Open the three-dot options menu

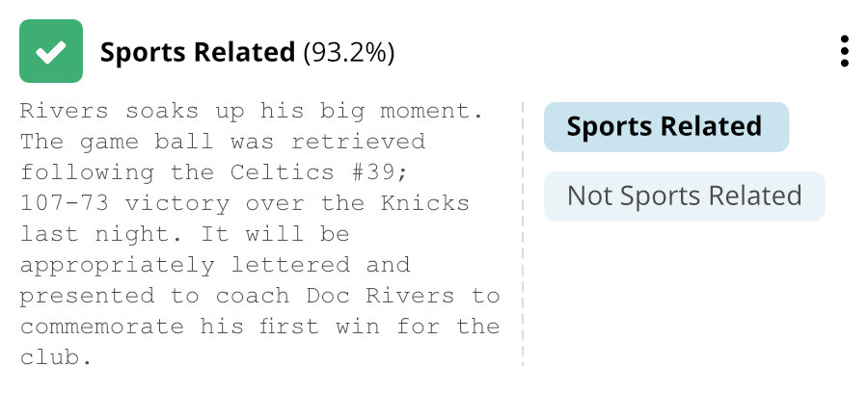point(844,52)
